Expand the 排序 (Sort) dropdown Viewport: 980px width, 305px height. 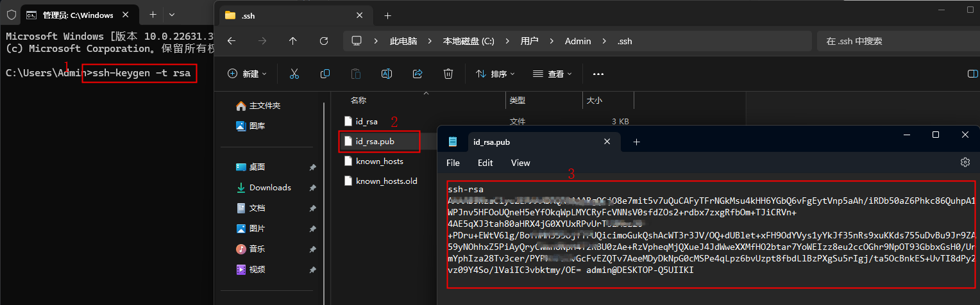coord(494,74)
